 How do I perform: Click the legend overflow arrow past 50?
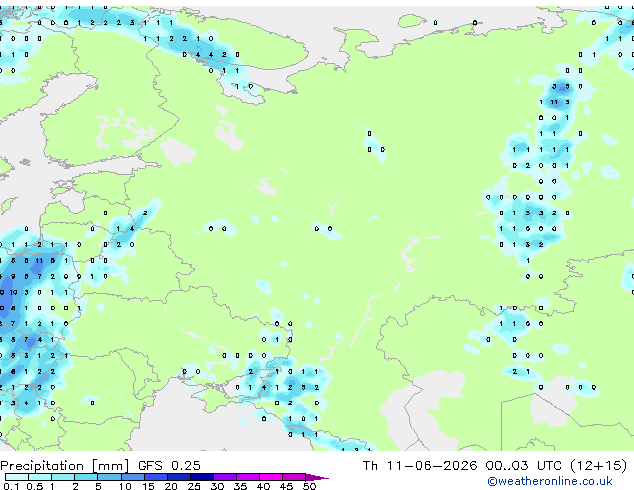[317, 477]
